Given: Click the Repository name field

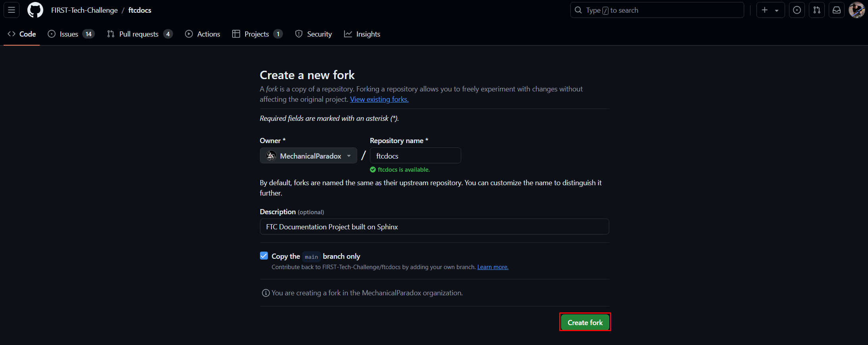Looking at the screenshot, I should tap(415, 156).
